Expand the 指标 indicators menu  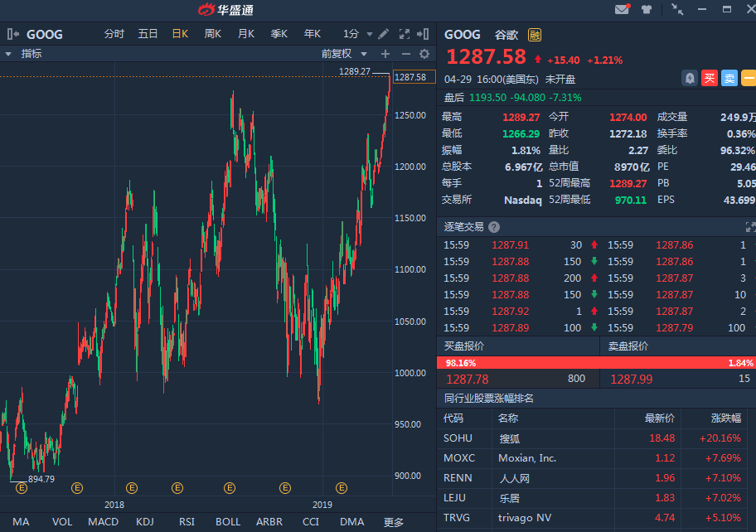(x=23, y=54)
